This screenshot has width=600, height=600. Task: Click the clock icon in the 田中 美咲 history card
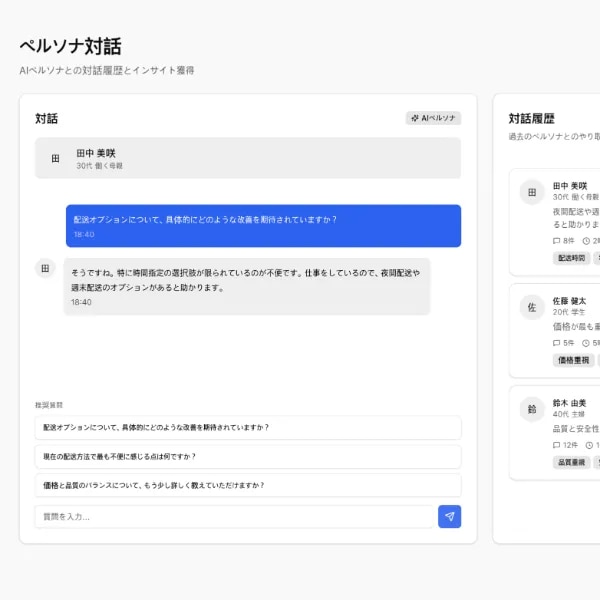[586, 241]
